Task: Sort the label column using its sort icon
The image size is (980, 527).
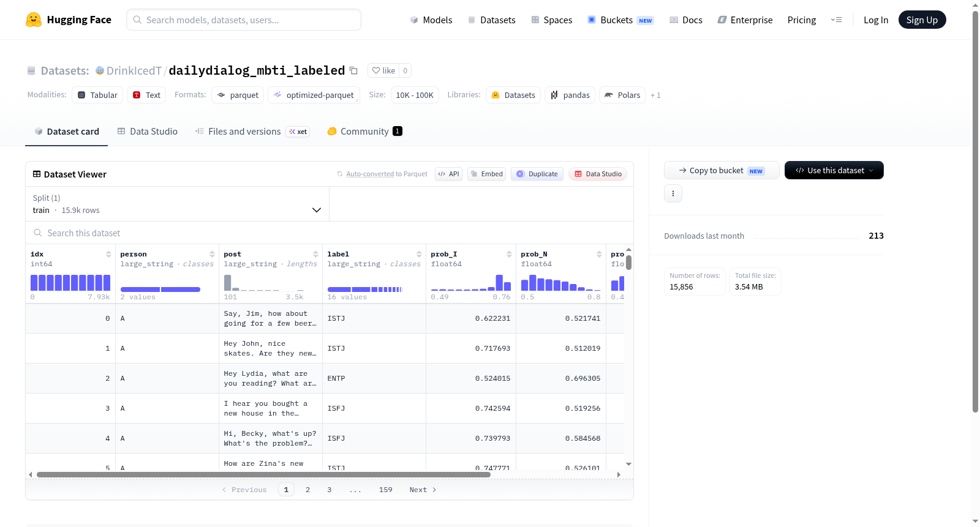Action: 419,254
